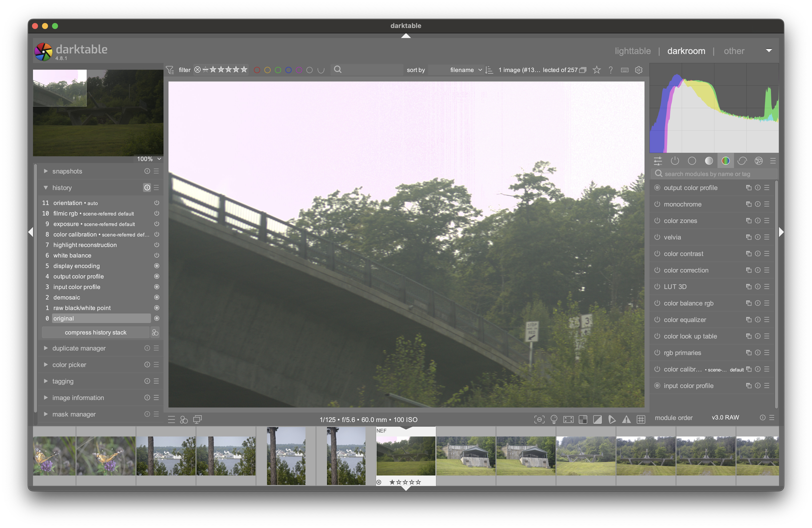Toggle softproofing icon
This screenshot has width=812, height=528.
point(612,419)
